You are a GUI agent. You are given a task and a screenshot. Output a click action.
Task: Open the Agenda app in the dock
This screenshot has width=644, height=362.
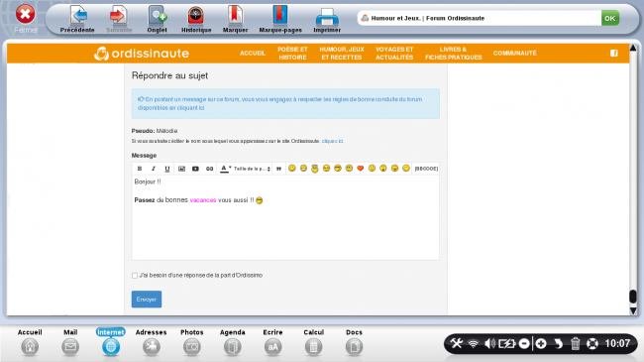233,342
